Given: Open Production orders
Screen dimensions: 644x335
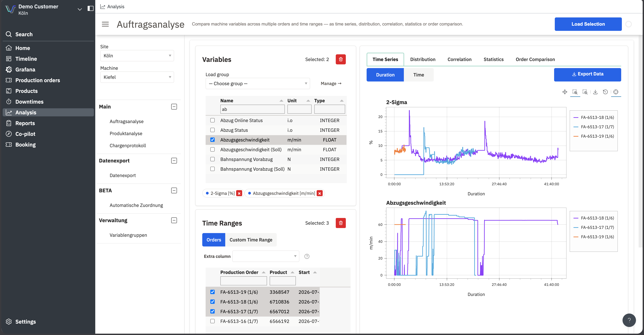Looking at the screenshot, I should (x=48, y=80).
